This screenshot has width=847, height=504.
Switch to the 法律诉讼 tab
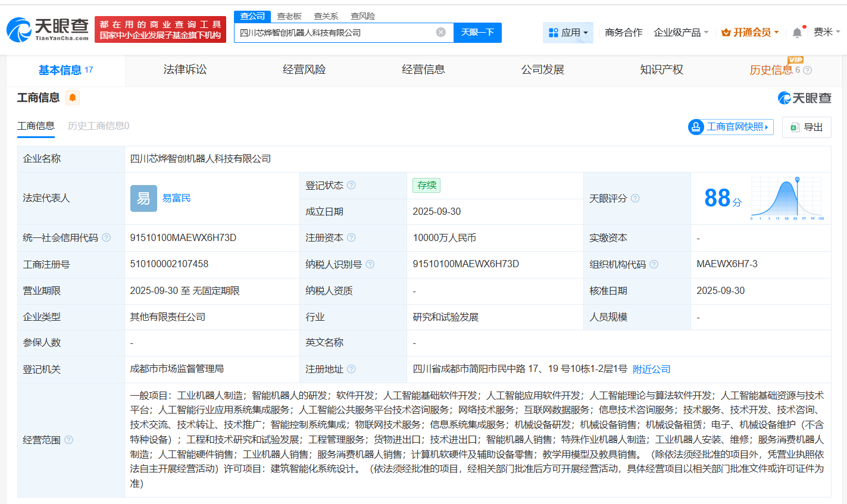[185, 70]
